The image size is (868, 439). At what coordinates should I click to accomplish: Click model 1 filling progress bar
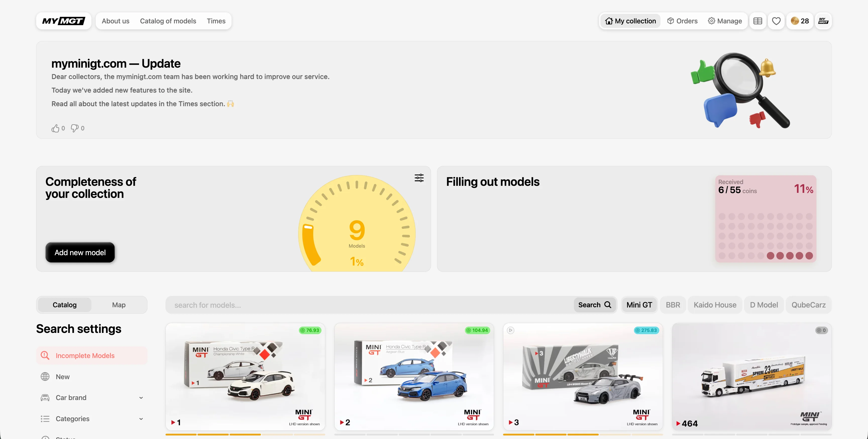245,435
